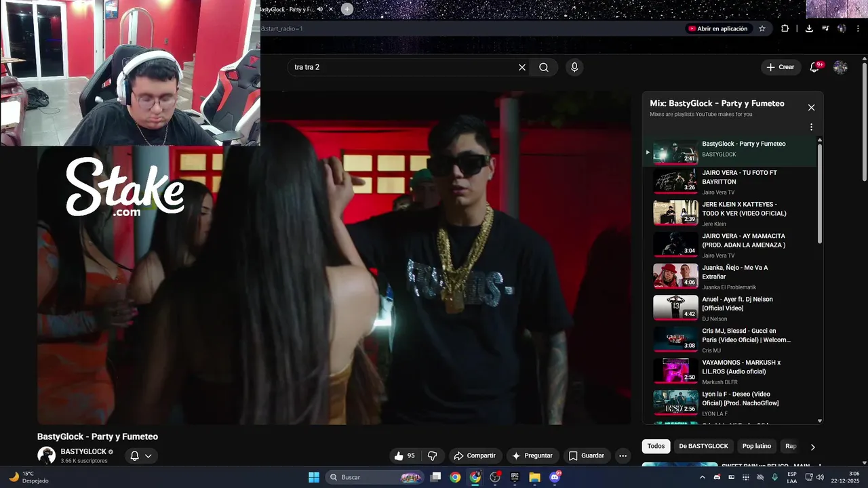Select the 'Pop latino' filter chip

(x=756, y=446)
